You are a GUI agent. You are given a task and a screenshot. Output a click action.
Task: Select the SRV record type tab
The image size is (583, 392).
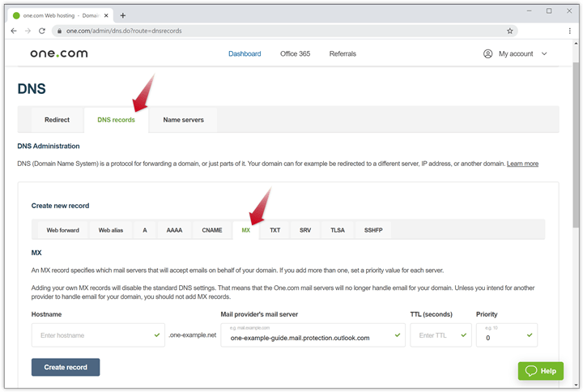pos(305,230)
